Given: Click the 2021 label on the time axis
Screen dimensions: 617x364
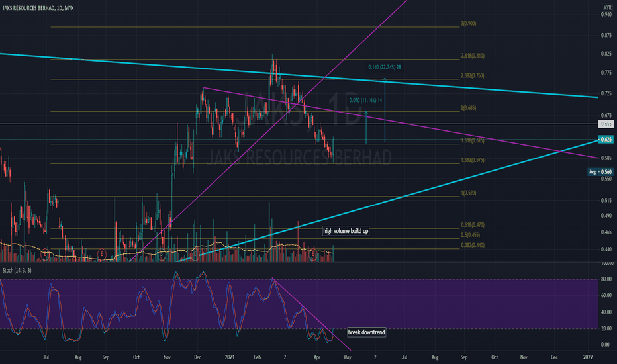Looking at the screenshot, I should (230, 357).
